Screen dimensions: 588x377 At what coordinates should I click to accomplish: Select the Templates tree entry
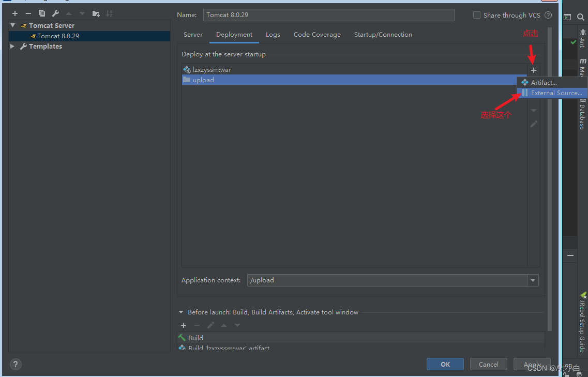coord(46,46)
